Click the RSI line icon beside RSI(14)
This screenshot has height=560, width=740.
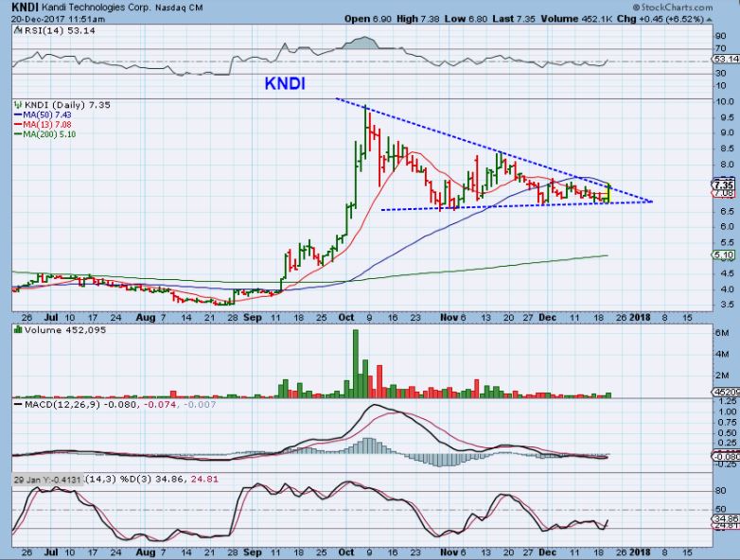point(17,30)
